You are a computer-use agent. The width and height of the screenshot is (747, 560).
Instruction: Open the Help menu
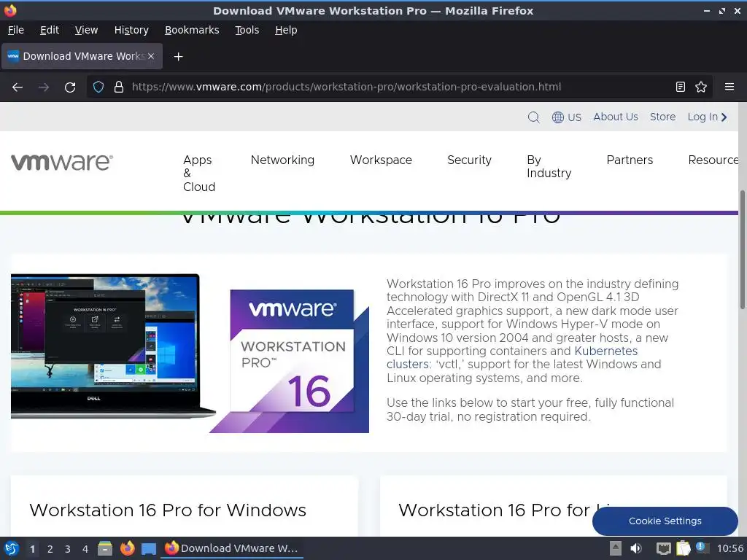click(x=286, y=30)
